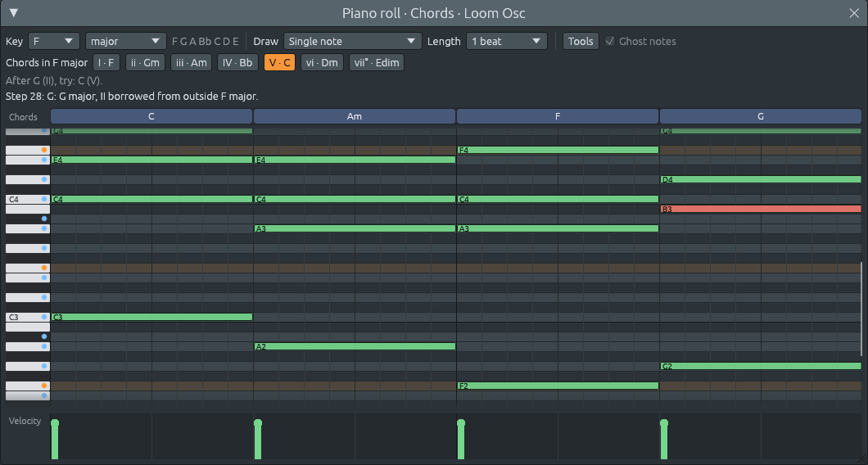Screen dimensions: 868x465
Task: Select the C4 note in the F chord
Action: (x=558, y=199)
